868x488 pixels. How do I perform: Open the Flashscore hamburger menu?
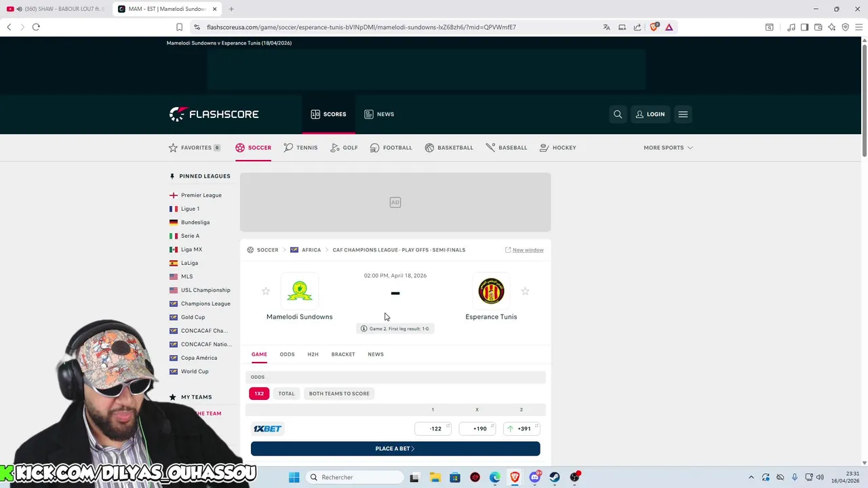[683, 114]
